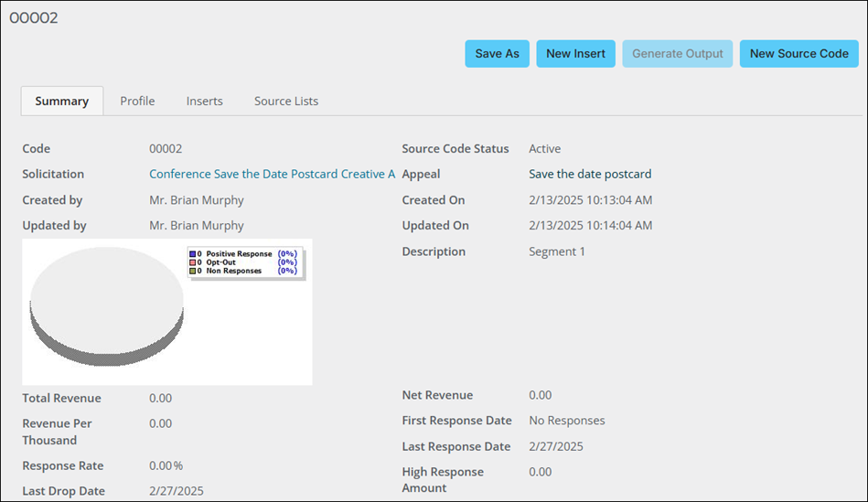868x502 pixels.
Task: Click the Response Rate 0.00% value
Action: [166, 465]
